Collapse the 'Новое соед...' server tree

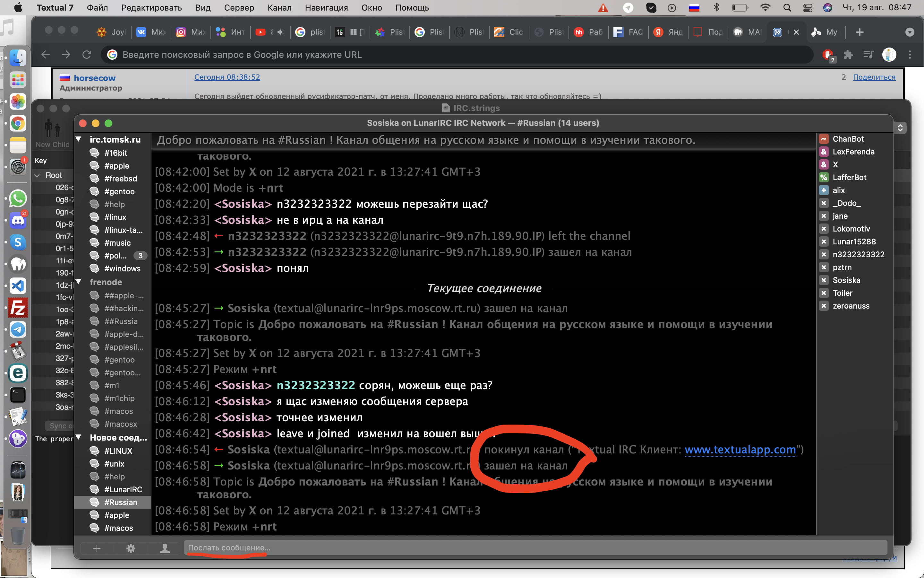[79, 437]
